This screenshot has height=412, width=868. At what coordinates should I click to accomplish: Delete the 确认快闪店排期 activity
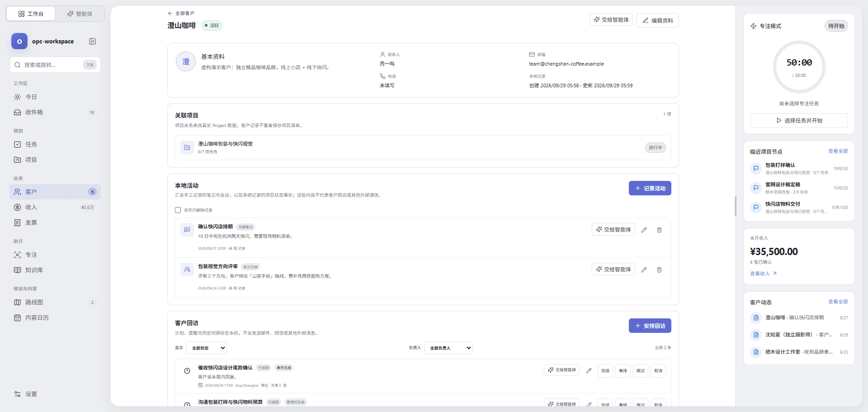[x=659, y=230]
